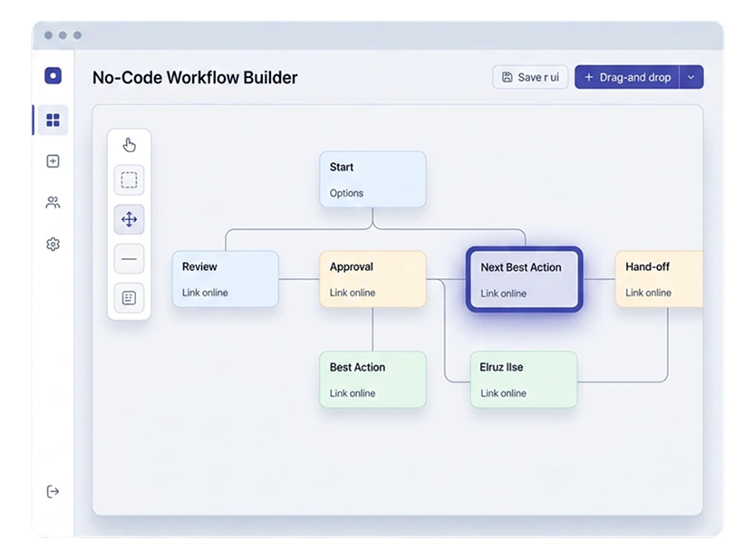Screen dimensions: 745x560
Task: Select the Best Action node
Action: (x=372, y=380)
